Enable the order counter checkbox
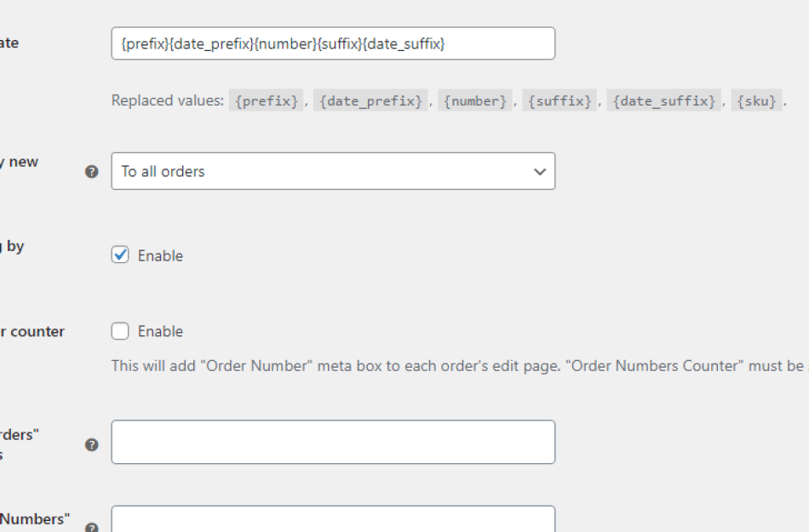This screenshot has width=809, height=532. (119, 331)
